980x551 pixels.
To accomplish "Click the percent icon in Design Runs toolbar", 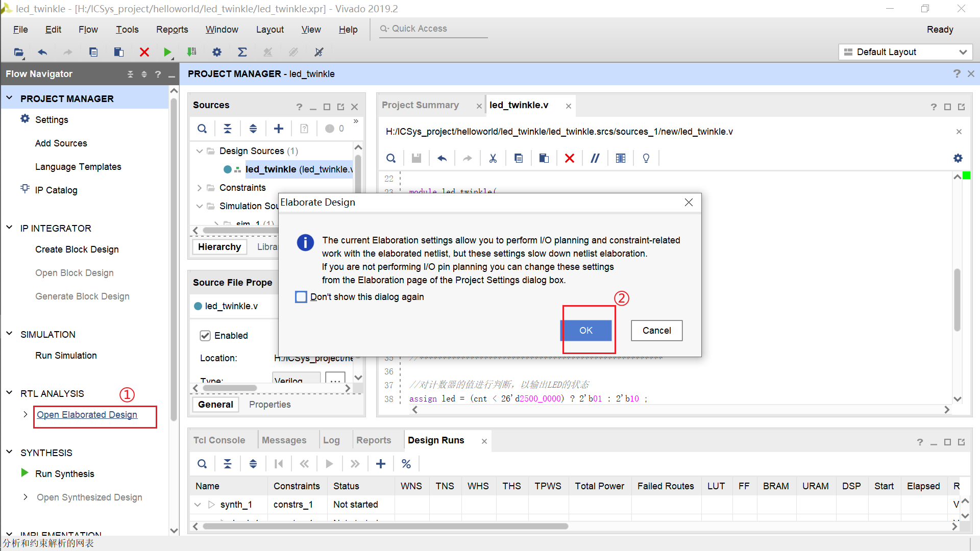I will tap(406, 464).
